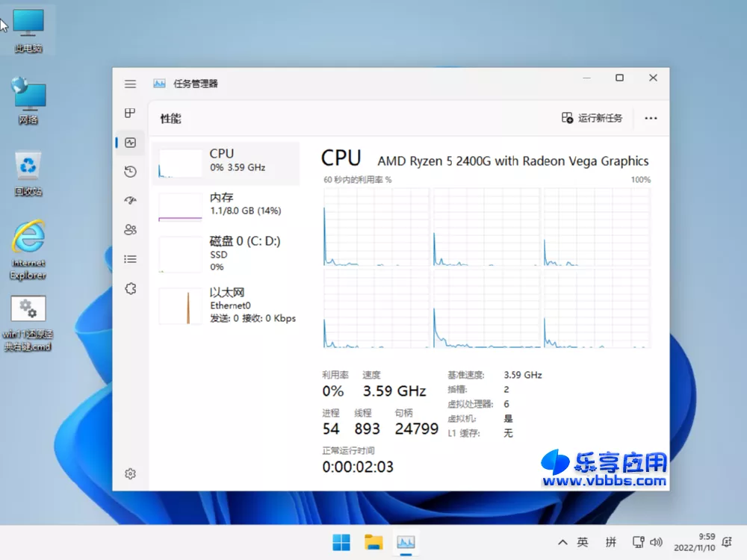Click the 运行新任务 button
The width and height of the screenshot is (747, 560).
tap(592, 118)
